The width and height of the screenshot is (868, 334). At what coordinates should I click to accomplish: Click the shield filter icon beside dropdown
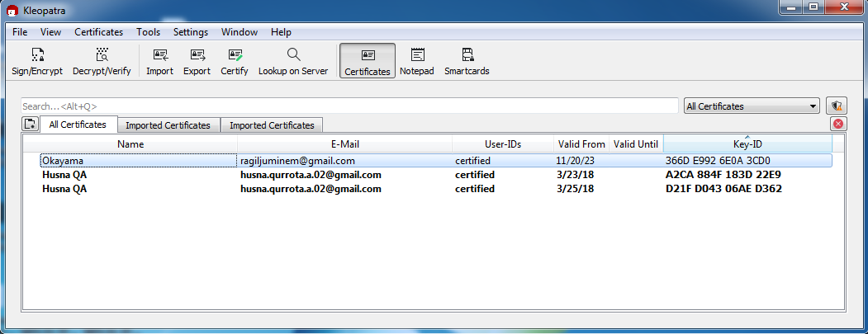coord(837,106)
